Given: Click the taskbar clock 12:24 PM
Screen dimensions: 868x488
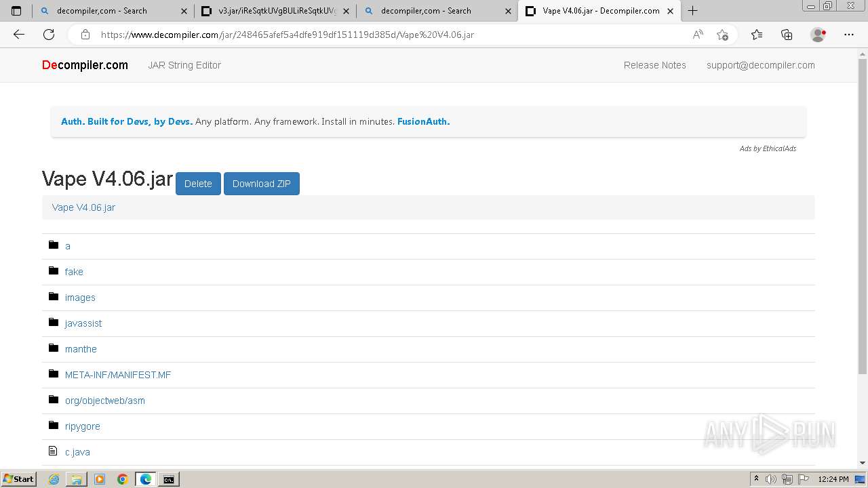Looking at the screenshot, I should coord(833,479).
